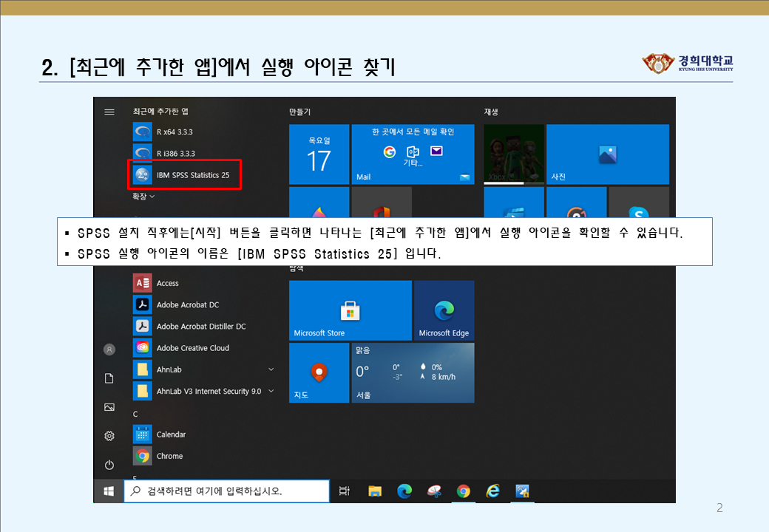Open the 지도 maps tile

[319, 373]
